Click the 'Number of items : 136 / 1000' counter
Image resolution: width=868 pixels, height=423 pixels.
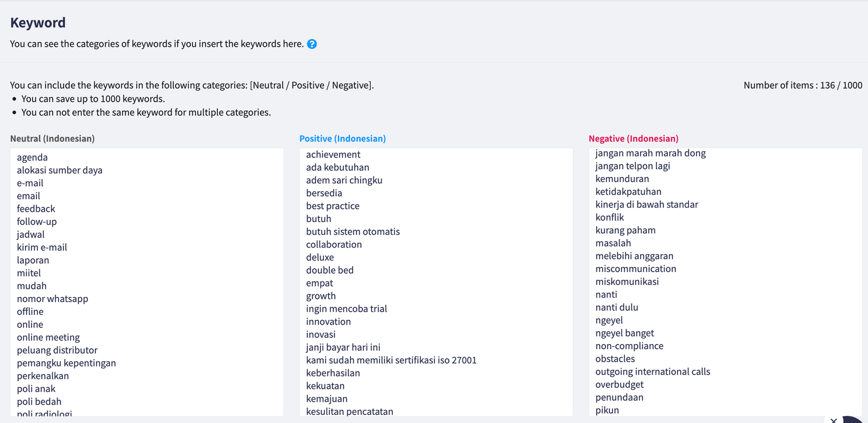tap(802, 85)
